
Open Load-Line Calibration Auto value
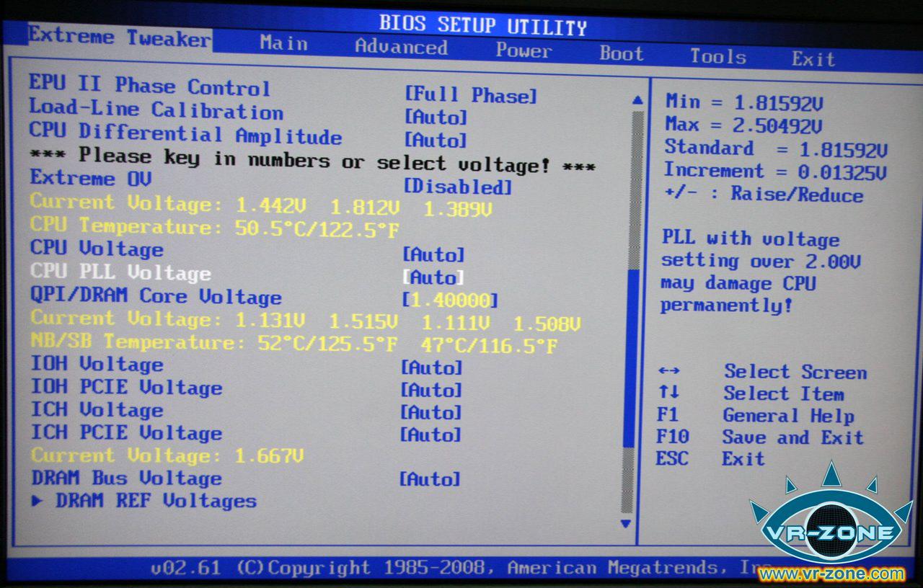point(436,117)
